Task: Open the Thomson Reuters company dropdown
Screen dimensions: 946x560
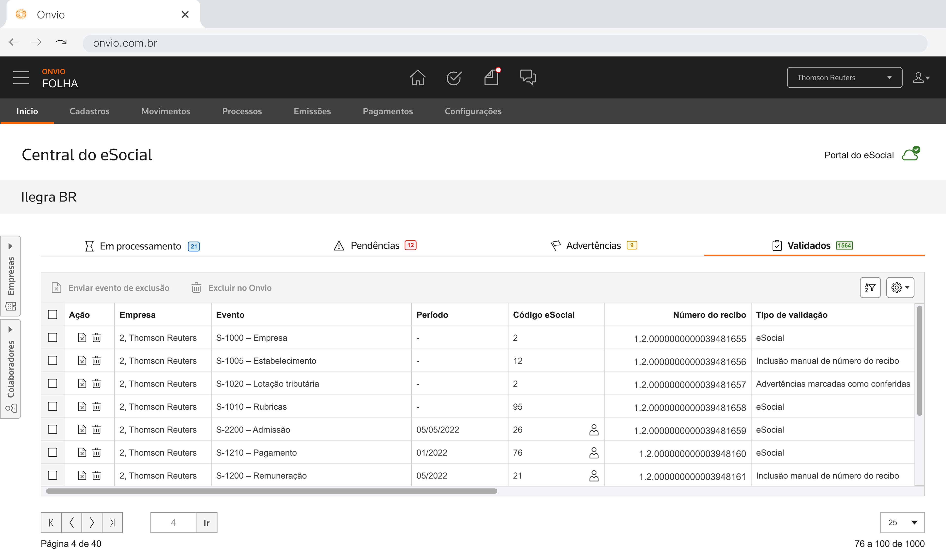Action: 845,77
